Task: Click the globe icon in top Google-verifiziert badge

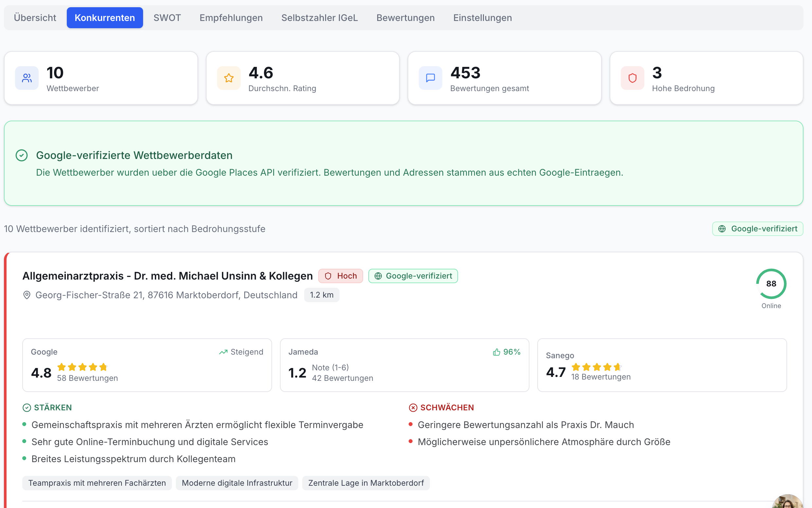Action: [x=722, y=229]
